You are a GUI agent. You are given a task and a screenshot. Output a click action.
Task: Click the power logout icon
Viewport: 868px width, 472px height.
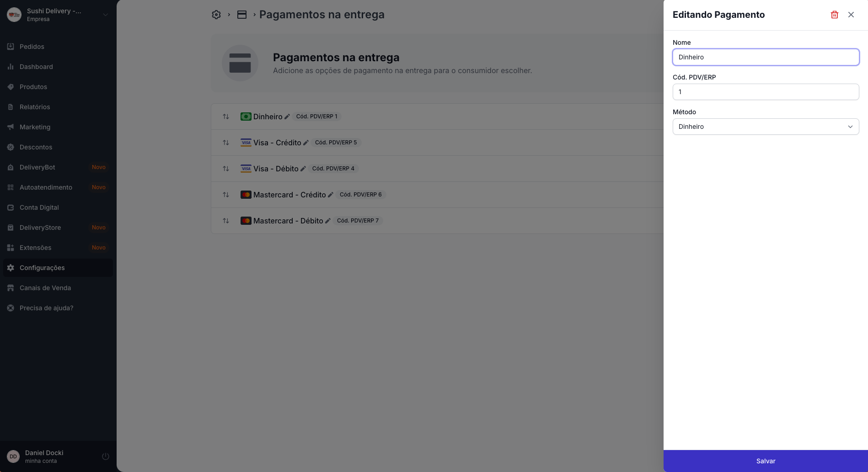105,456
